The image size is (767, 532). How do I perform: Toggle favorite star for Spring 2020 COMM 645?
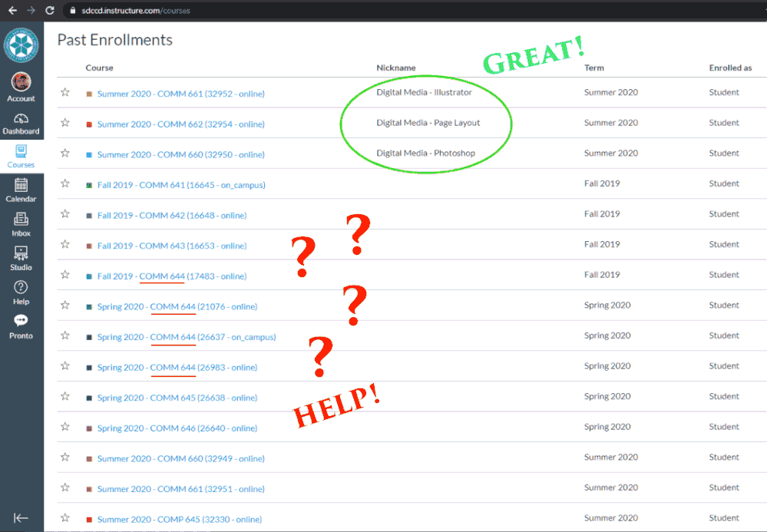65,397
